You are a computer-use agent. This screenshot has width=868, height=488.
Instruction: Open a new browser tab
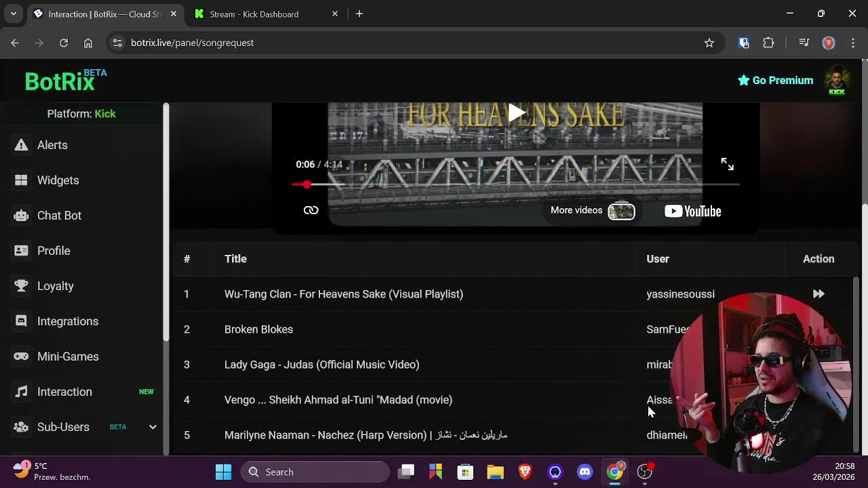[359, 14]
